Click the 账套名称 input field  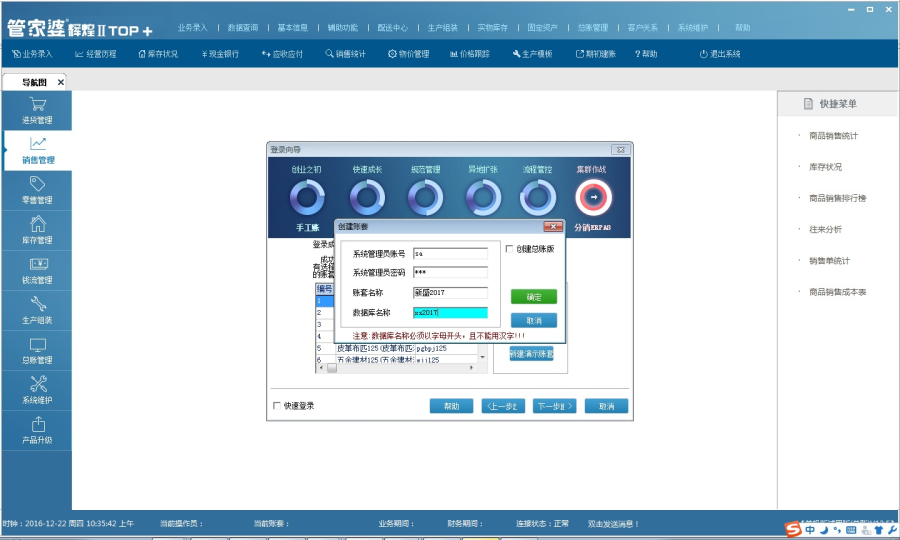click(x=450, y=293)
